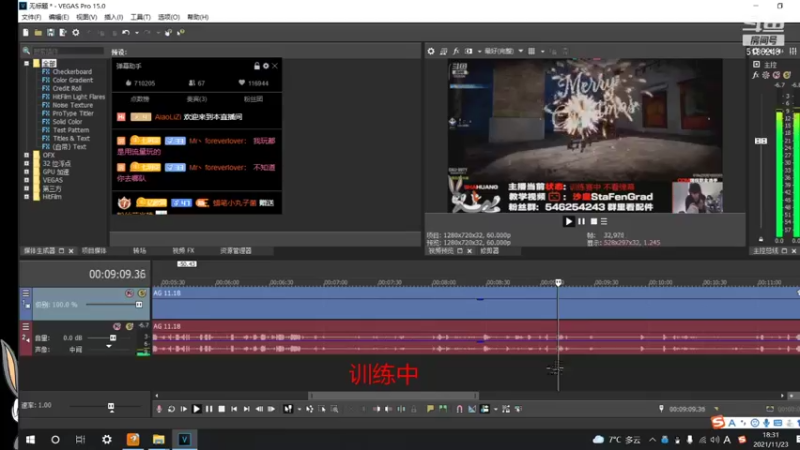Viewport: 800px width, 450px height.
Task: Mute the Master bus
Action: [x=777, y=76]
